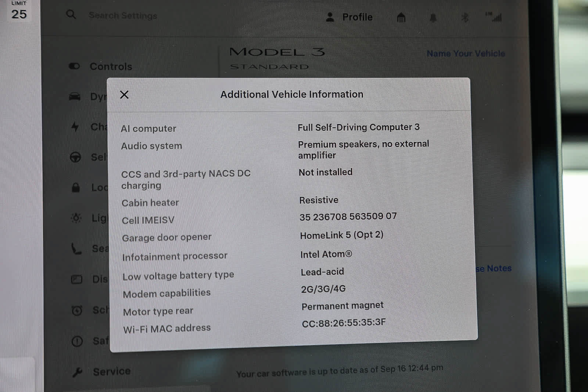Tap the Safety alert circle icon

tap(77, 341)
